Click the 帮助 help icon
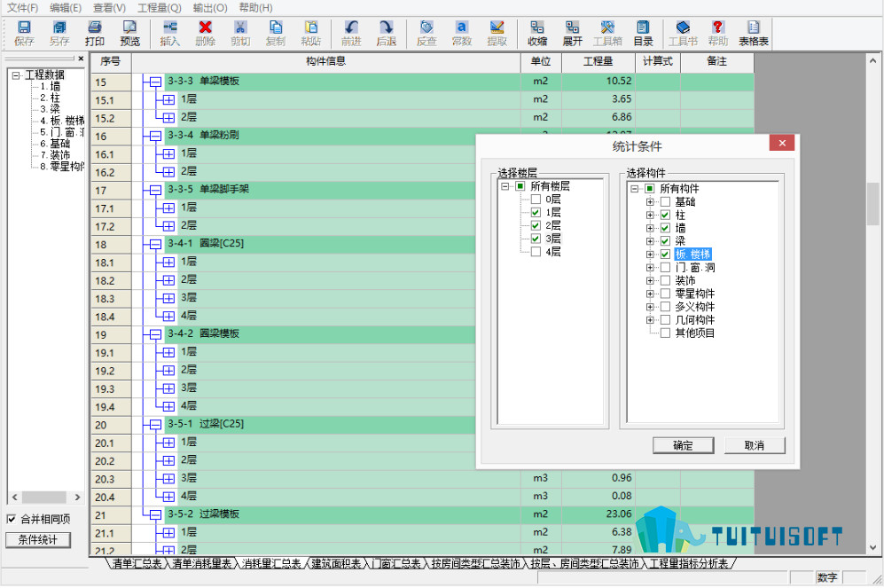Image resolution: width=884 pixels, height=588 pixels. point(717,27)
